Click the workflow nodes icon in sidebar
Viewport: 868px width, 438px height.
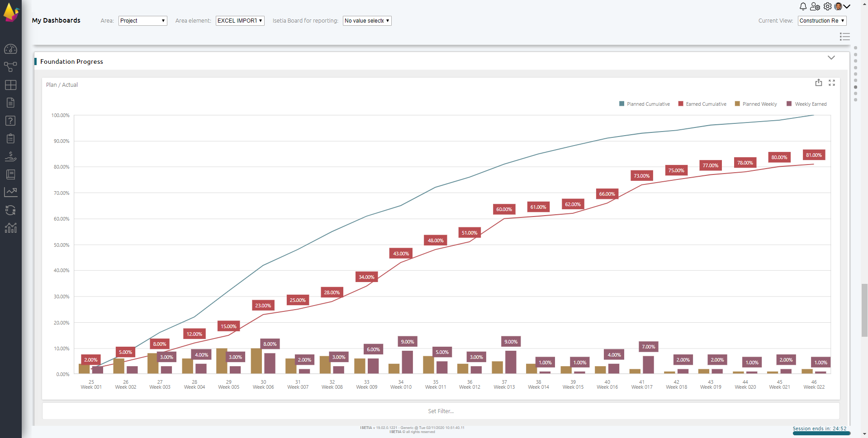(10, 67)
